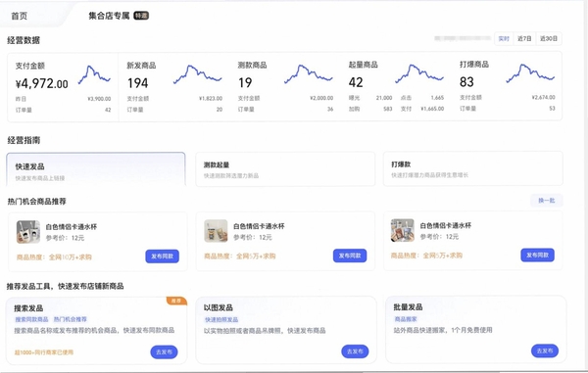The height and width of the screenshot is (373, 588).
Task: Click the ¥1,823.00 value under 新发商品
Action: coord(211,99)
